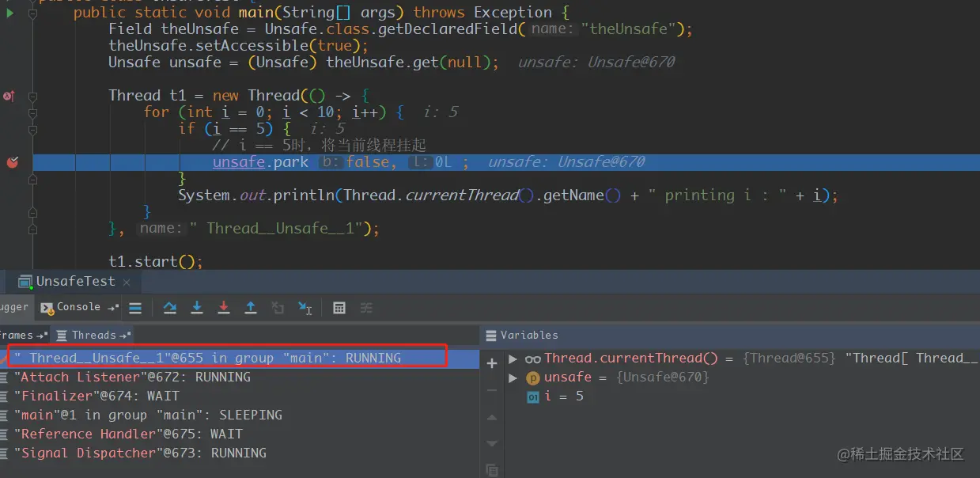Collapse the Thread t1 lambda fold marker
Viewport: 980px width, 478px height.
point(33,96)
